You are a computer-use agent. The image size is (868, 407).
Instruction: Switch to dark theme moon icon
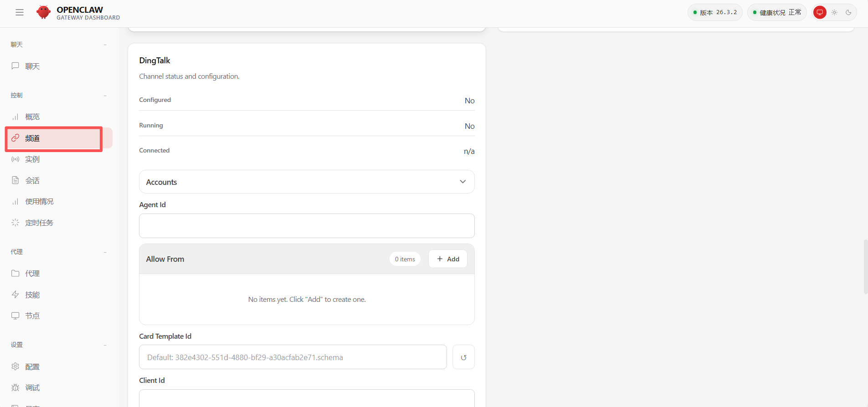(x=848, y=12)
